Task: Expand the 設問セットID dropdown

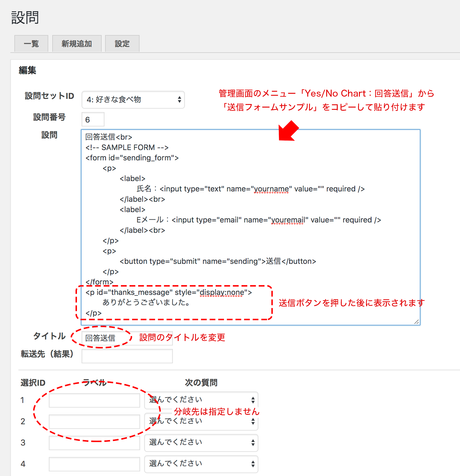Action: tap(133, 100)
